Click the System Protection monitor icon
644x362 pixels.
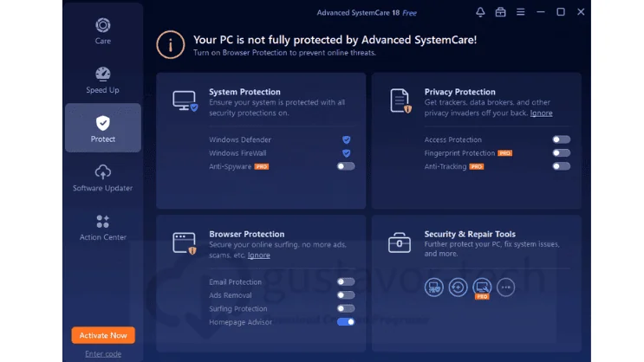185,101
